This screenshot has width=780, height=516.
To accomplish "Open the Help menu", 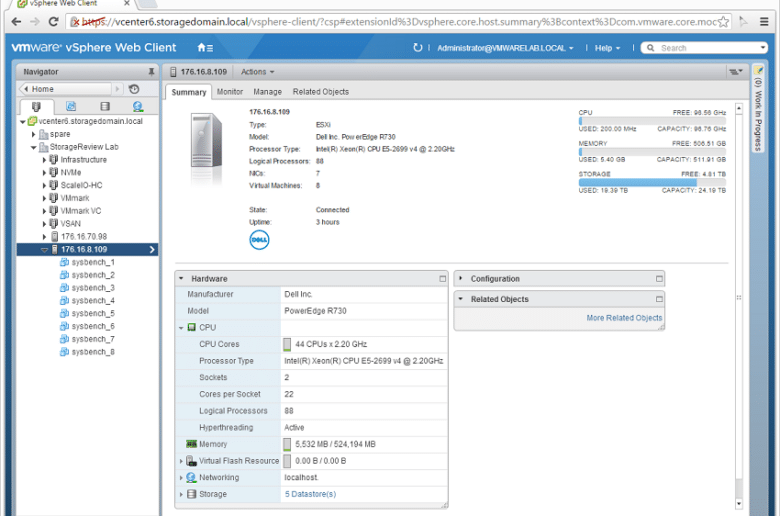I will click(x=607, y=48).
